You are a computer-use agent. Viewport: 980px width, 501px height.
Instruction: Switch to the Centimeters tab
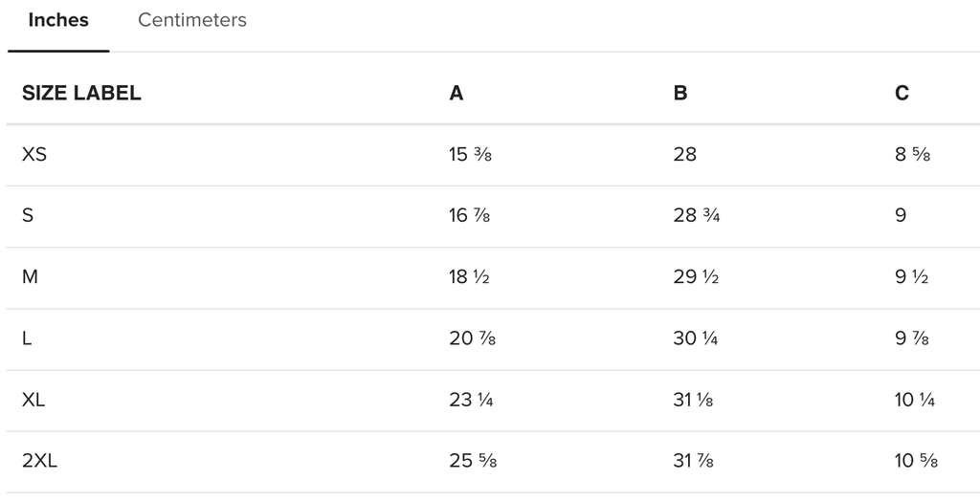tap(191, 20)
